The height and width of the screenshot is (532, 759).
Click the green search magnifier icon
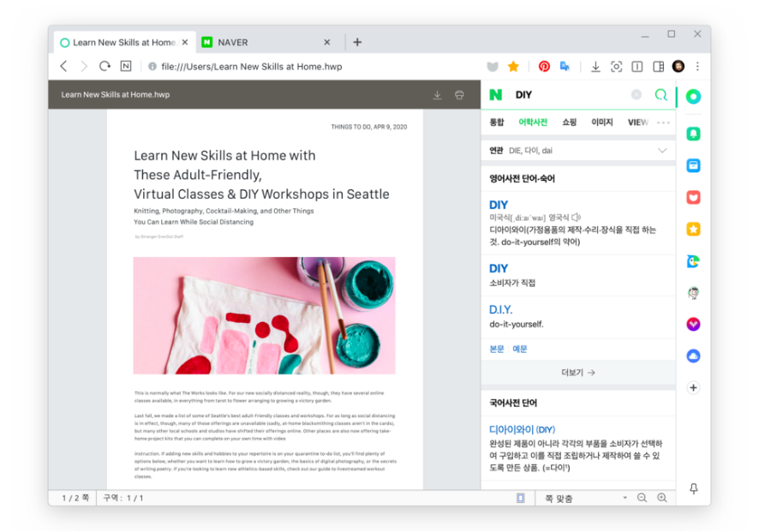coord(660,95)
